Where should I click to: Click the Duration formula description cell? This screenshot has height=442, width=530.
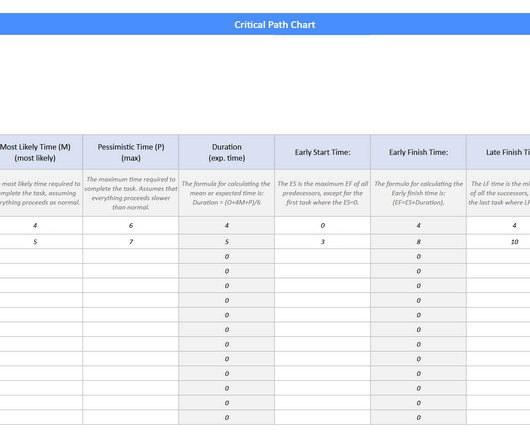click(227, 193)
